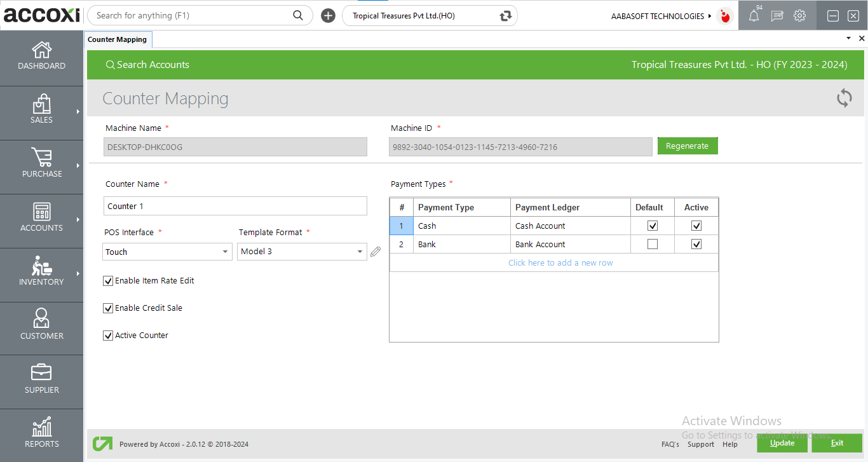Image resolution: width=868 pixels, height=462 pixels.
Task: Click the plus quick-add icon
Action: click(x=328, y=16)
